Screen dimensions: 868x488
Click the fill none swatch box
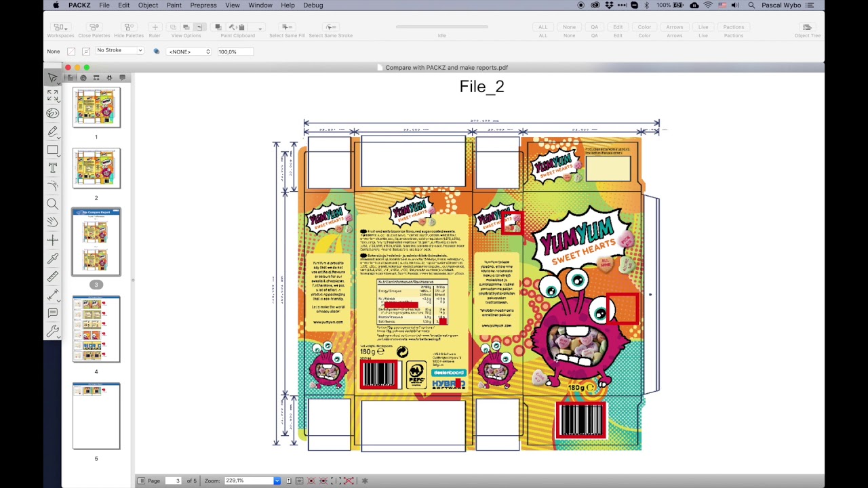click(71, 52)
